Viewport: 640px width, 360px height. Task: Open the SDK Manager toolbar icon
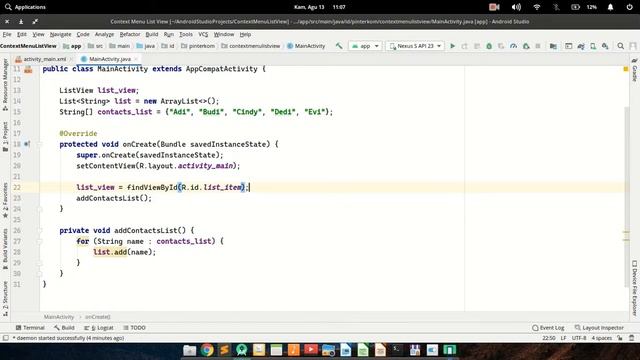[x=605, y=46]
